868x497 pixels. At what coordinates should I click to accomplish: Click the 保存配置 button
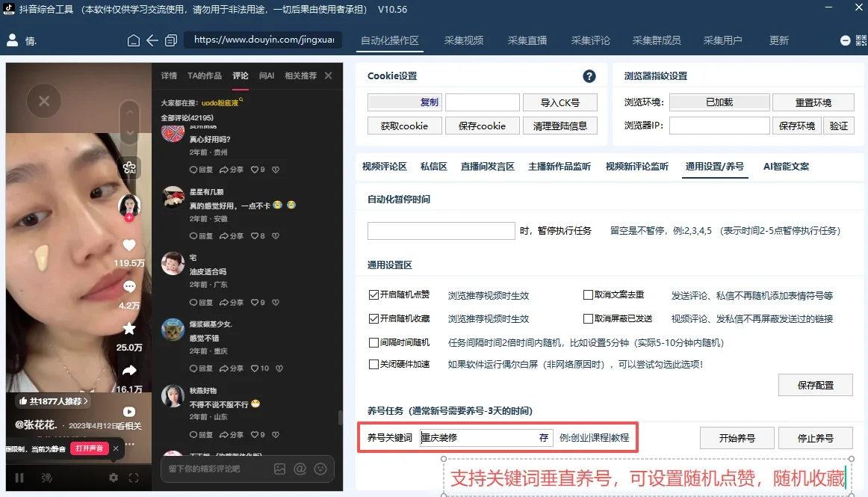816,385
